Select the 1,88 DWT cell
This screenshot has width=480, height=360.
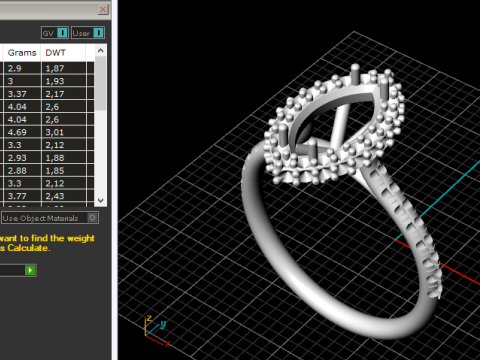(x=64, y=158)
